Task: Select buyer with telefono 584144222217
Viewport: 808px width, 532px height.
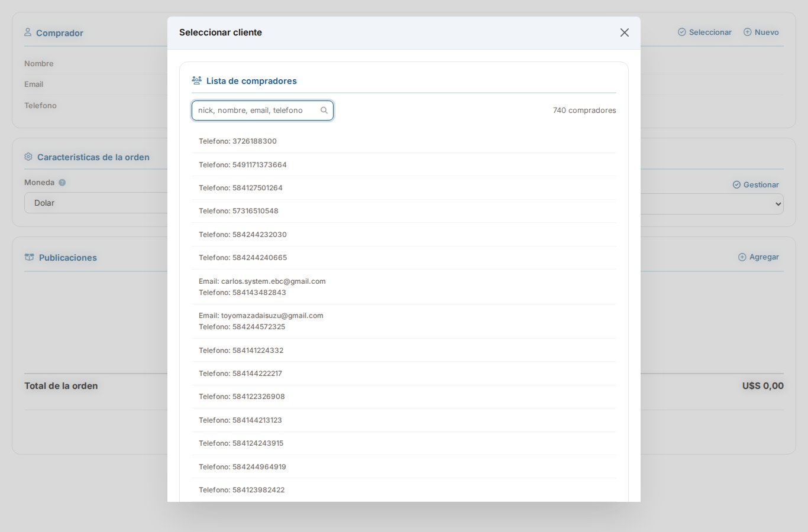Action: 403,374
